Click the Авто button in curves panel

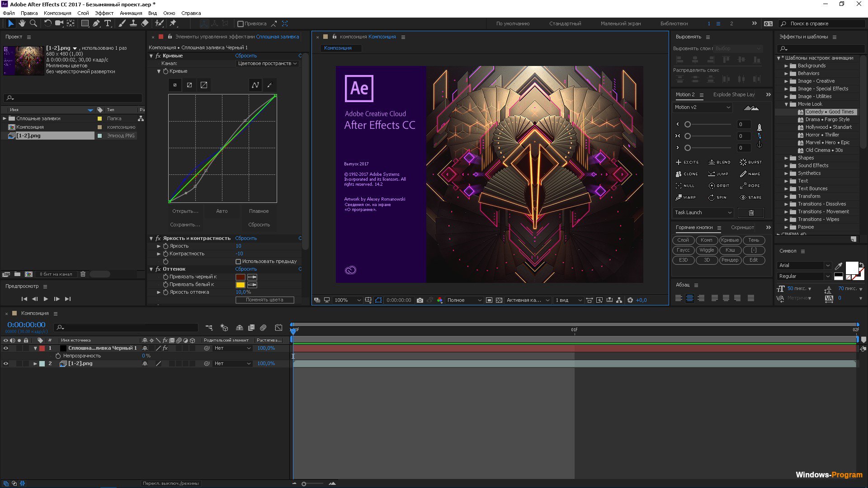point(222,211)
